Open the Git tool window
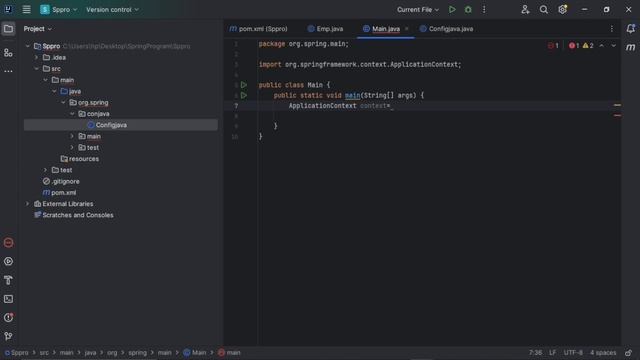The height and width of the screenshot is (360, 640). click(x=8, y=336)
